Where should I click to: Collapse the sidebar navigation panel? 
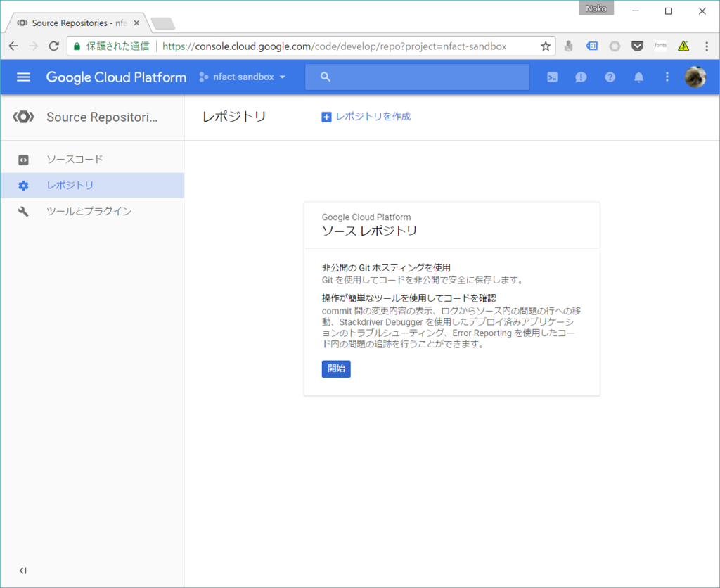tap(23, 570)
